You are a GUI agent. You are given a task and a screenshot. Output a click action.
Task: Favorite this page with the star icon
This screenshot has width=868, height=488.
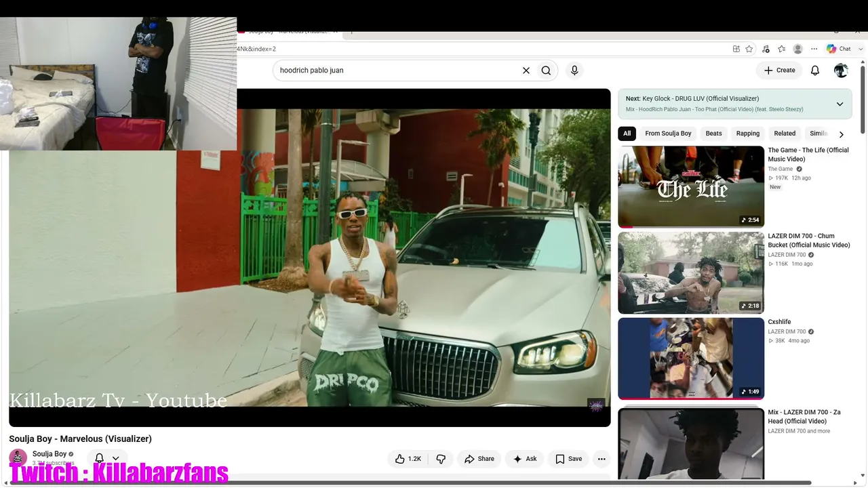pyautogui.click(x=749, y=49)
